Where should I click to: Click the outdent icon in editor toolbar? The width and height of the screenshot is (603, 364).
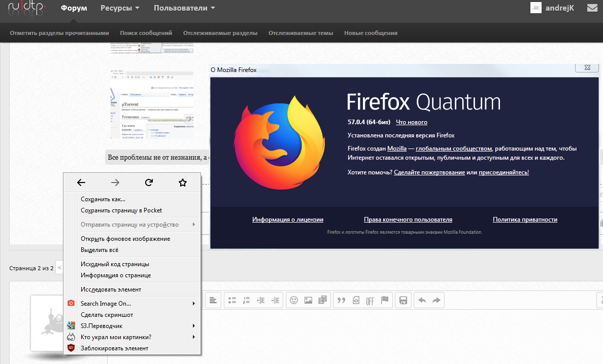[261, 300]
